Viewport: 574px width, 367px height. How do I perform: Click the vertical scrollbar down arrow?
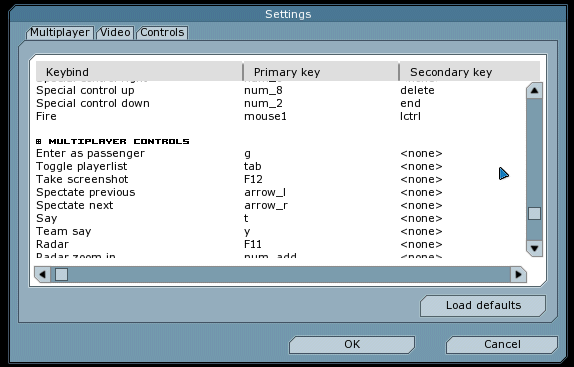point(534,249)
